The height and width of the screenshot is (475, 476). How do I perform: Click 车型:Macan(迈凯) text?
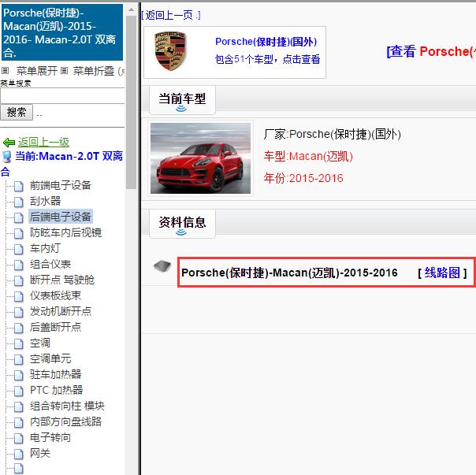(x=308, y=156)
